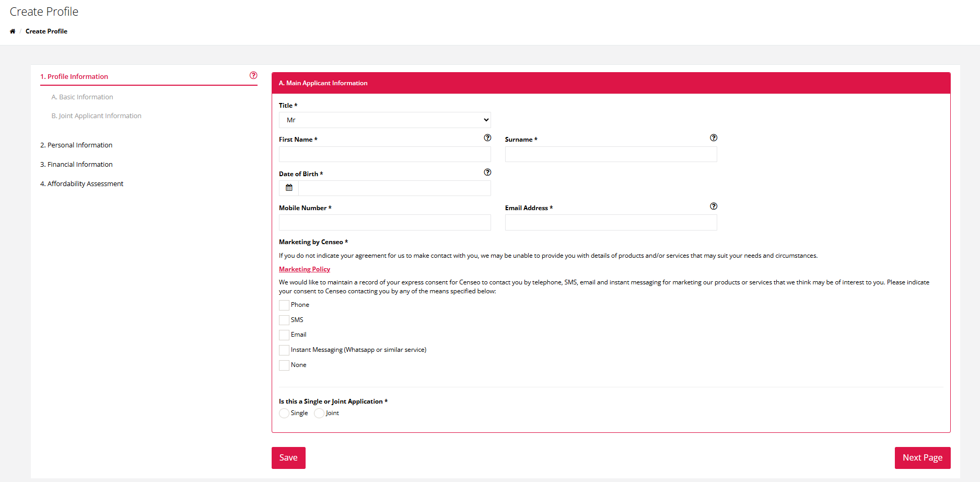Open the Marketing Policy link
980x482 pixels.
coord(305,269)
